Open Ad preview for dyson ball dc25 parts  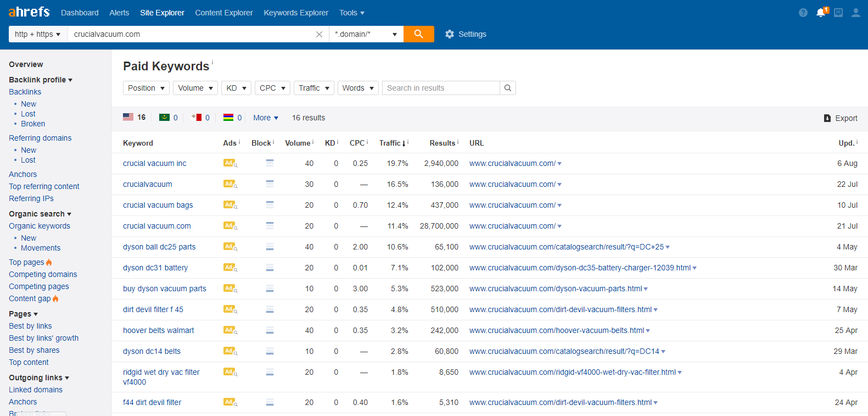[230, 247]
